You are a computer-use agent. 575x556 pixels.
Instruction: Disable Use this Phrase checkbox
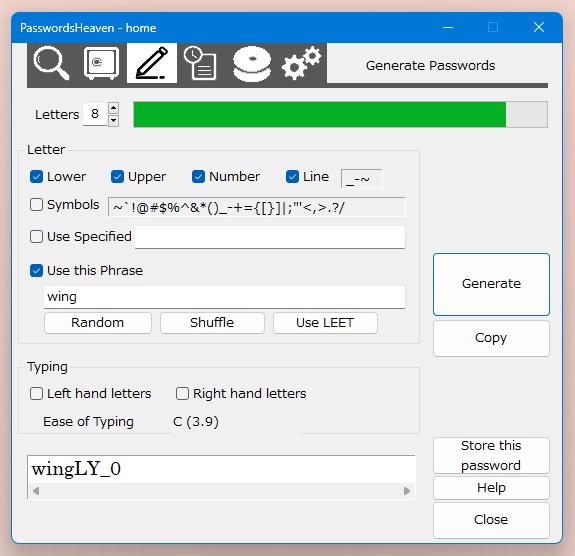point(36,271)
